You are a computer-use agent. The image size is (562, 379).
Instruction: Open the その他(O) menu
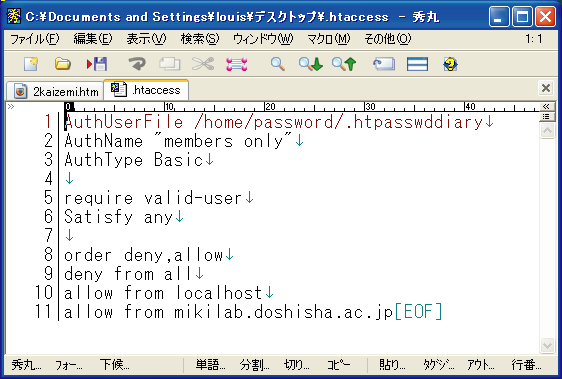[x=388, y=39]
